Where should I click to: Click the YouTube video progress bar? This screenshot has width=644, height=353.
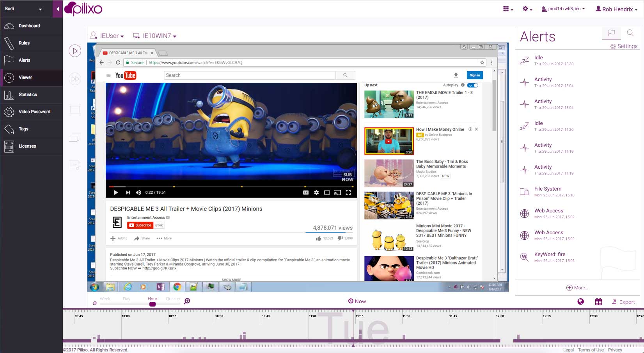click(x=231, y=187)
